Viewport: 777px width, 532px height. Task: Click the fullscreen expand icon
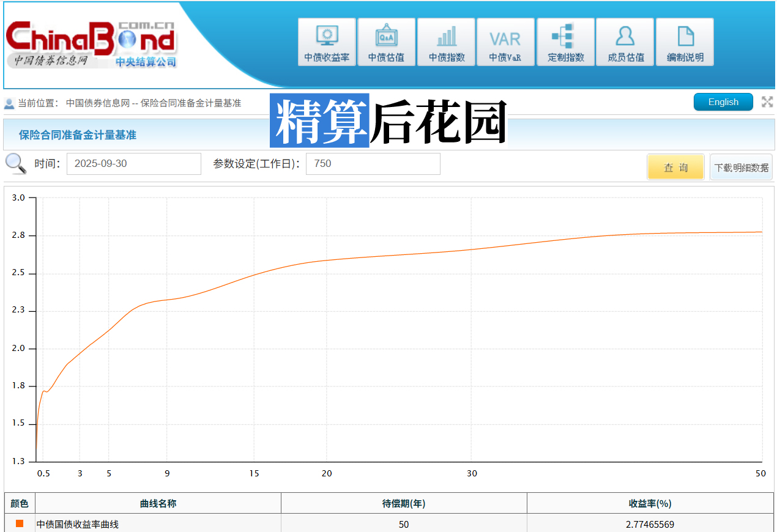coord(767,102)
